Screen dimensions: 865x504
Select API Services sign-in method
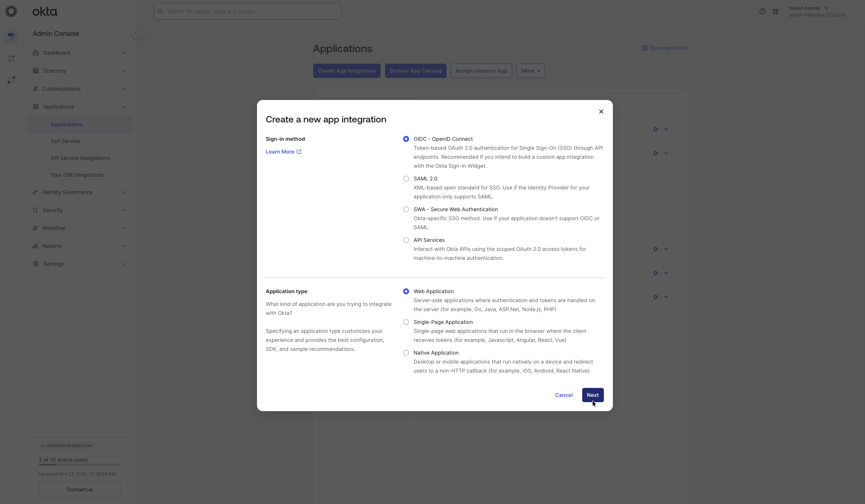[406, 240]
